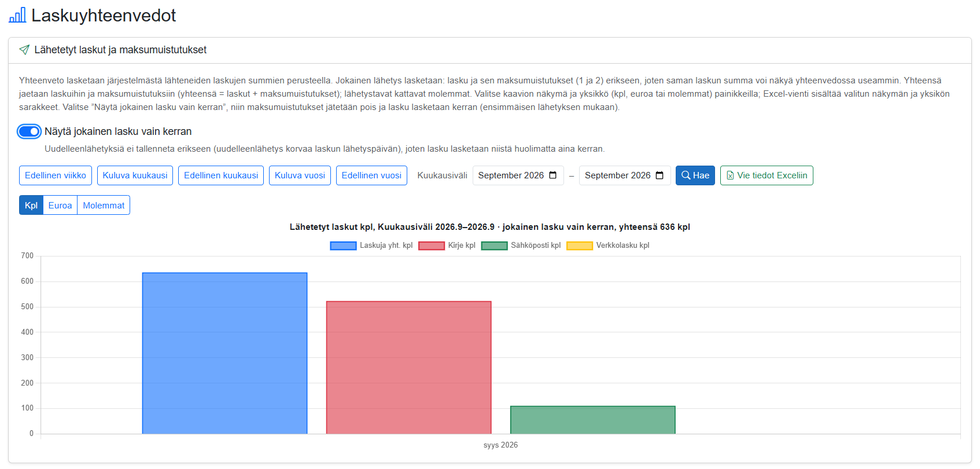This screenshot has width=980, height=469.
Task: Click the blue Laskuja yht. bar
Action: click(x=224, y=353)
